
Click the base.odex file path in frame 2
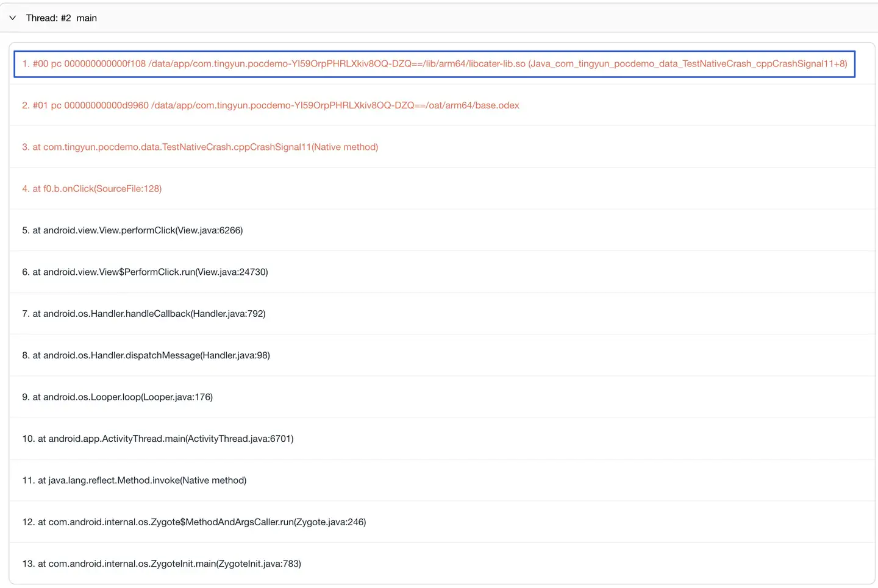click(335, 105)
